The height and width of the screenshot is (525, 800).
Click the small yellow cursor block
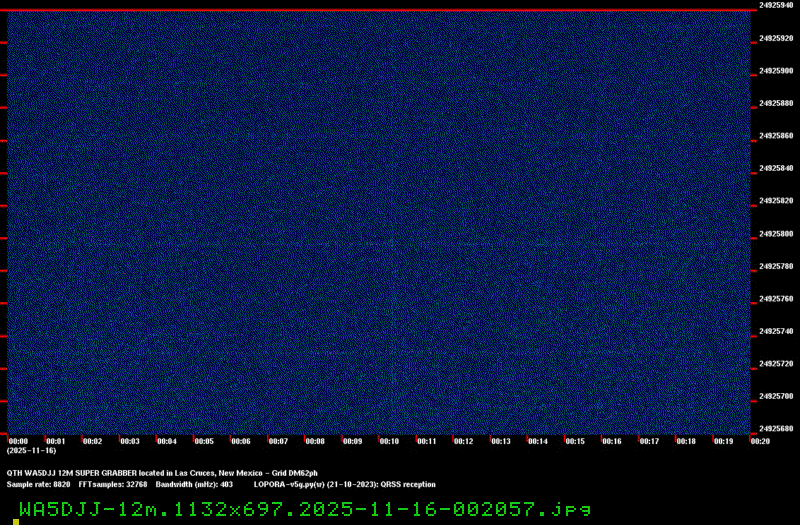coord(16,522)
